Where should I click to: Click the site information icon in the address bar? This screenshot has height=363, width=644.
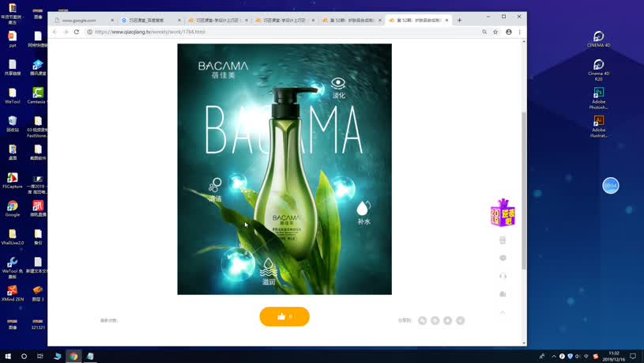pos(89,32)
